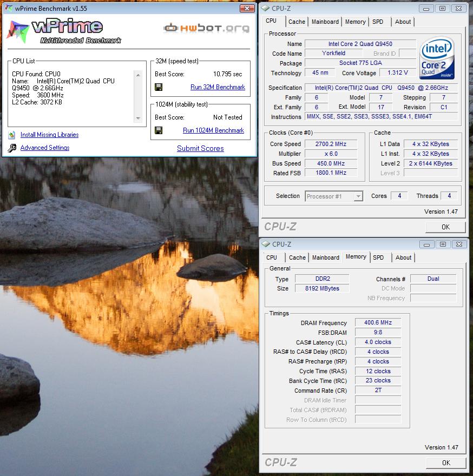Click the Rated FSB value 1800.1 MHz

(x=331, y=173)
